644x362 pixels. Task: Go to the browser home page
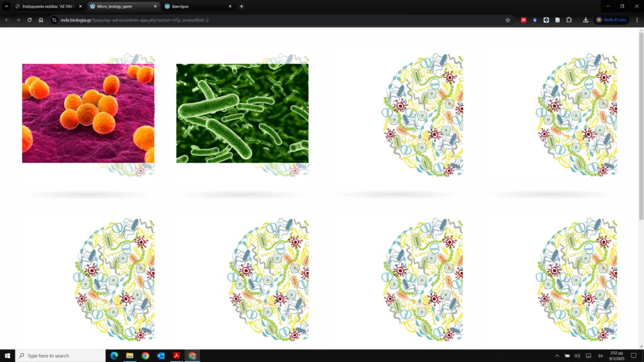point(41,19)
